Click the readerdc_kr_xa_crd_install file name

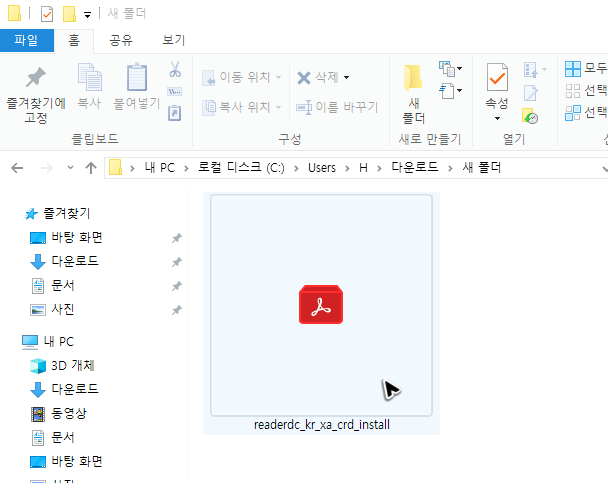pyautogui.click(x=322, y=425)
